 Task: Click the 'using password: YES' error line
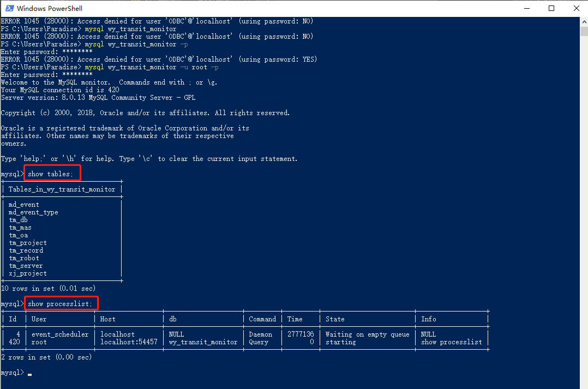(159, 59)
